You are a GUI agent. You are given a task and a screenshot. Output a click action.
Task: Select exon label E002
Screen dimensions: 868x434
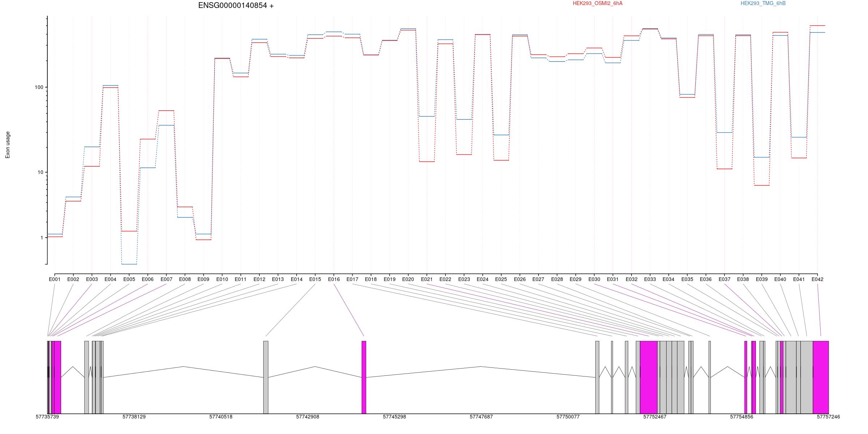[73, 279]
